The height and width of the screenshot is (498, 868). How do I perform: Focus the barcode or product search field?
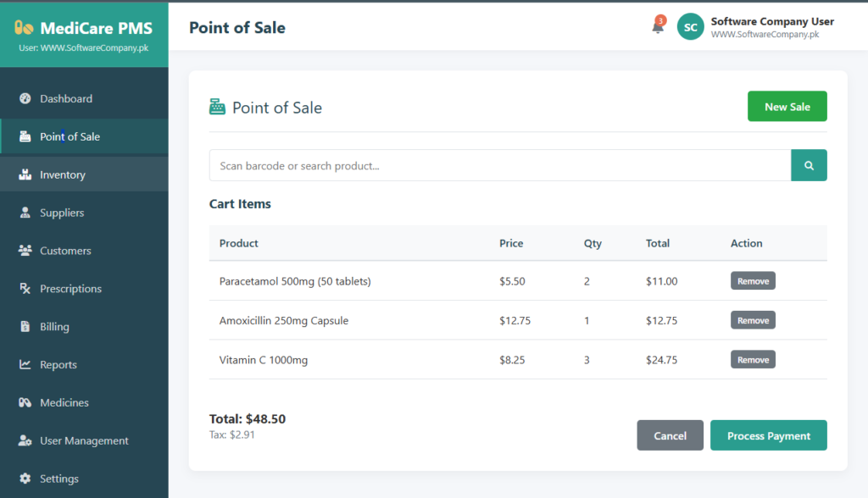tap(499, 165)
